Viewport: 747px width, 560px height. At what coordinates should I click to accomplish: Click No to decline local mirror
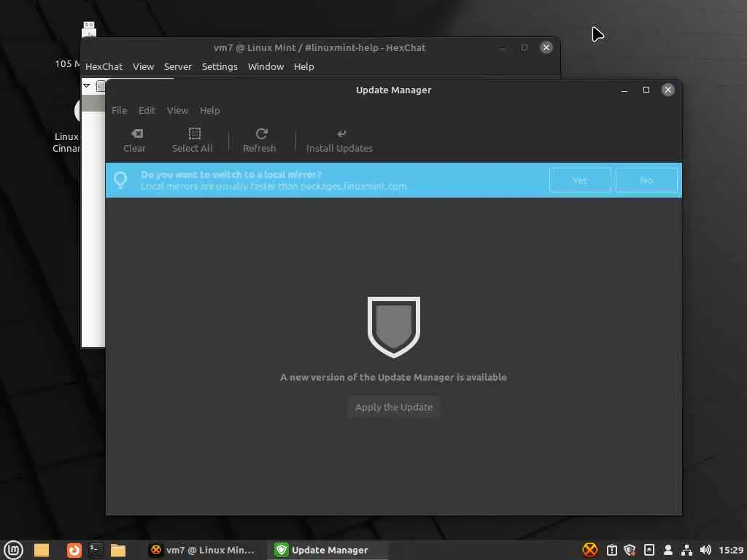point(646,180)
